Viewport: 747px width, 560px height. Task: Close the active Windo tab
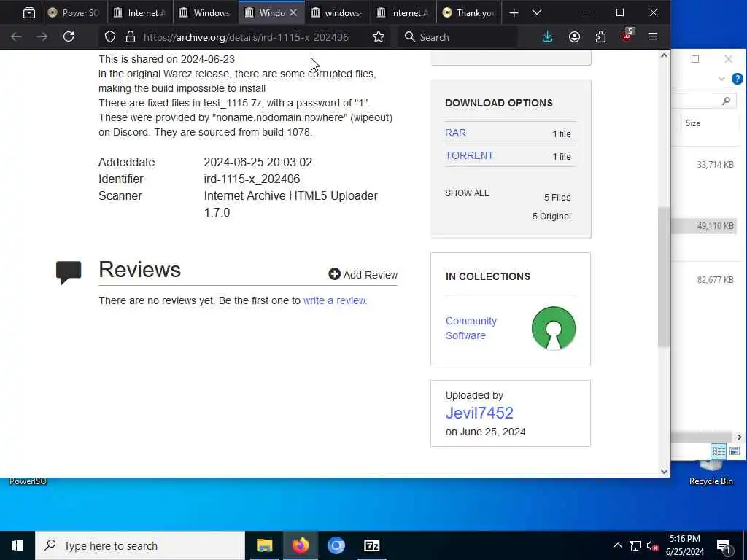(x=293, y=13)
